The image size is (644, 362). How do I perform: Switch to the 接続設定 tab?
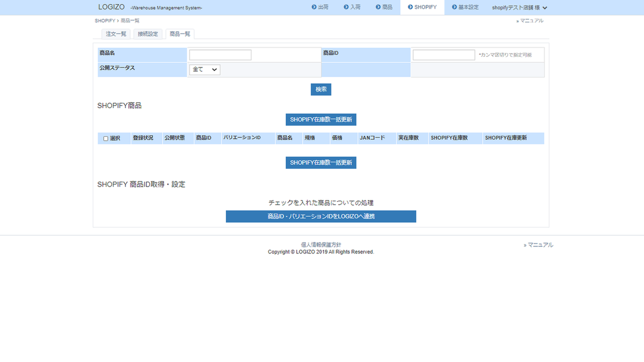point(148,34)
